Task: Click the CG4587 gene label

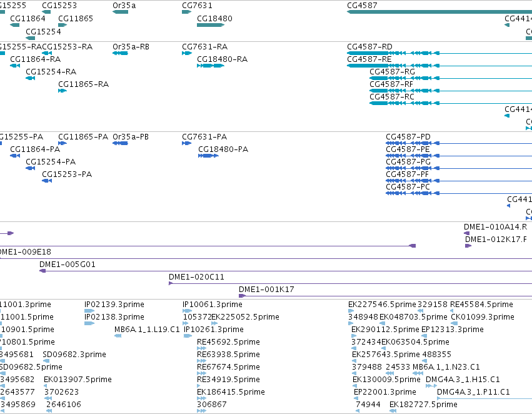Action: (362, 6)
